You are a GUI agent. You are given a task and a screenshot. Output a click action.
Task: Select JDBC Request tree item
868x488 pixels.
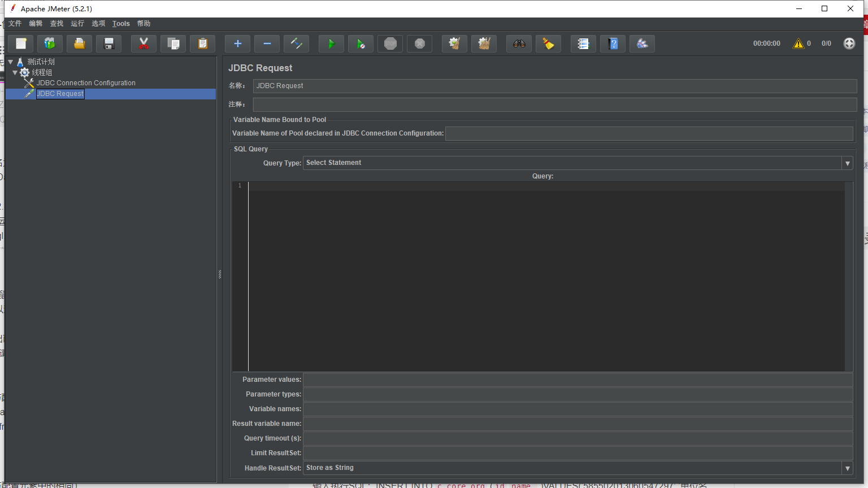point(60,94)
